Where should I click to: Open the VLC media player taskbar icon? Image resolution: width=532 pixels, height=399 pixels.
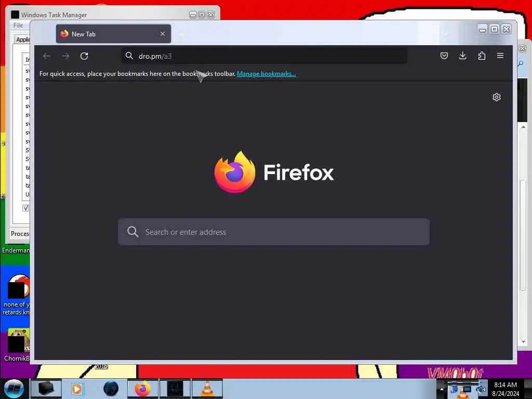[207, 389]
